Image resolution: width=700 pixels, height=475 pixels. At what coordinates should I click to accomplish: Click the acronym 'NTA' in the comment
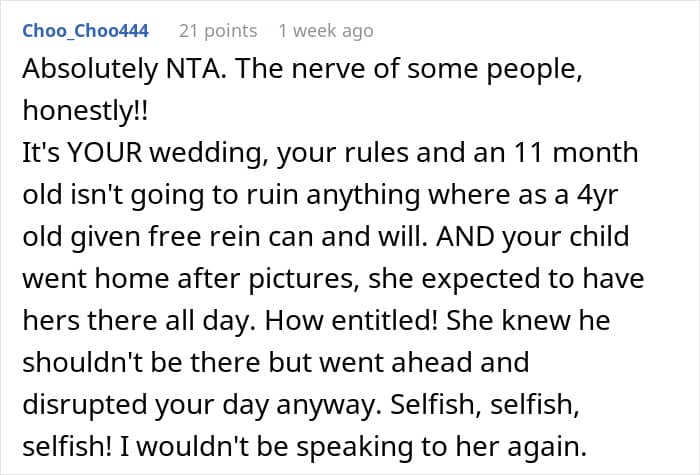(193, 70)
